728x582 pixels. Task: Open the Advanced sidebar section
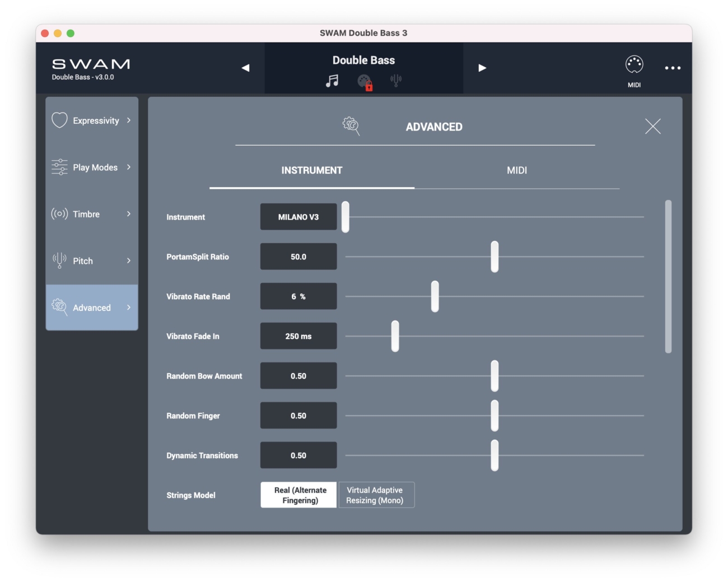(92, 308)
